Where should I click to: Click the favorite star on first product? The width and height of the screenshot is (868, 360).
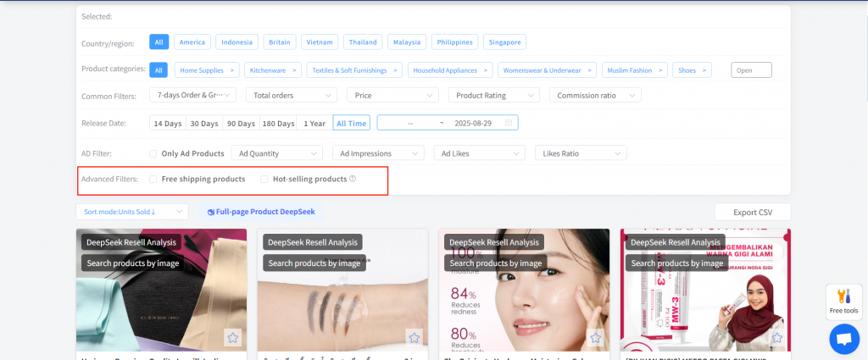pyautogui.click(x=232, y=337)
